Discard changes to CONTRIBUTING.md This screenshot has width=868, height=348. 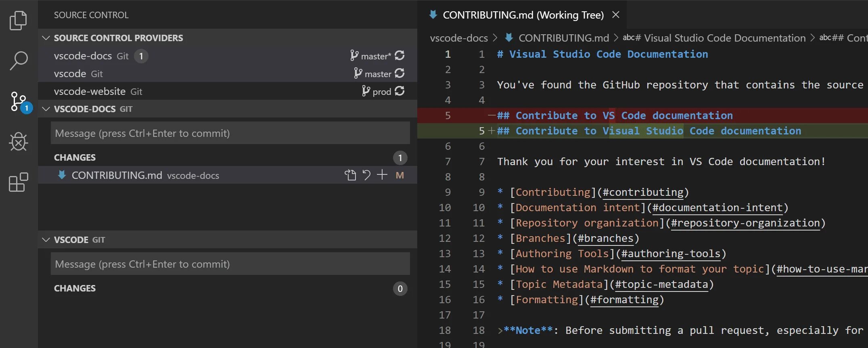tap(366, 175)
